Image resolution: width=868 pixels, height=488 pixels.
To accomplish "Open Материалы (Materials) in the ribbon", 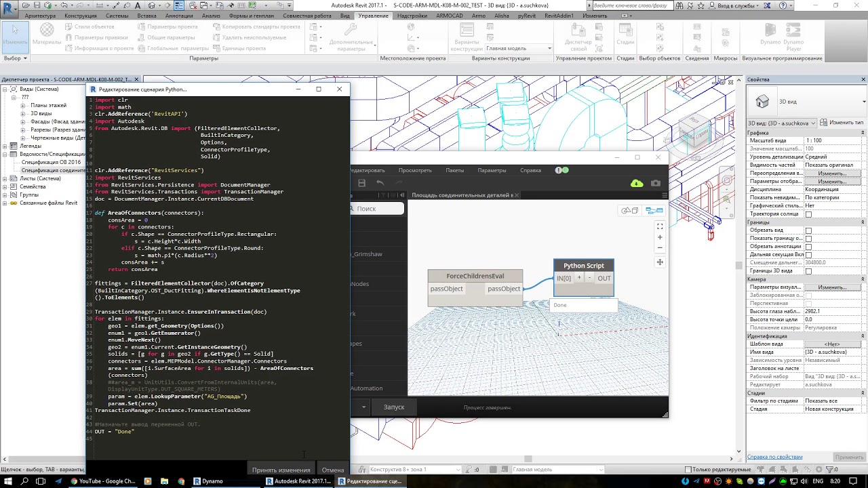I will point(47,33).
